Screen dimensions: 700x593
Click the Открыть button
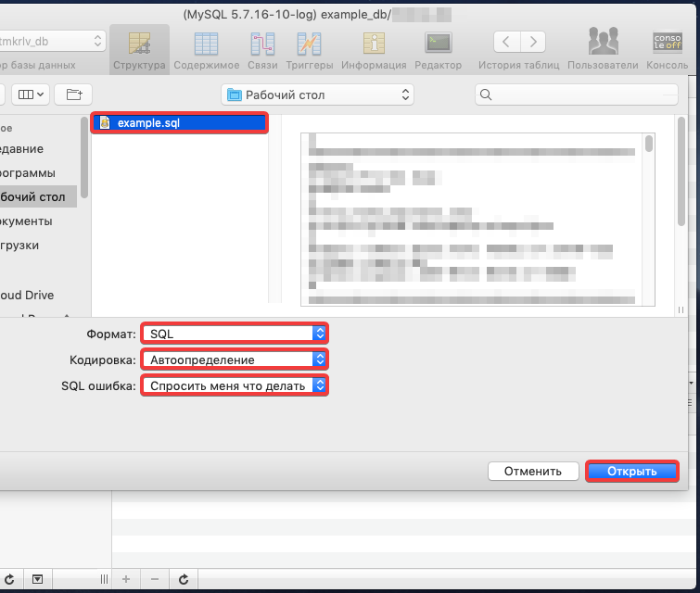point(631,471)
